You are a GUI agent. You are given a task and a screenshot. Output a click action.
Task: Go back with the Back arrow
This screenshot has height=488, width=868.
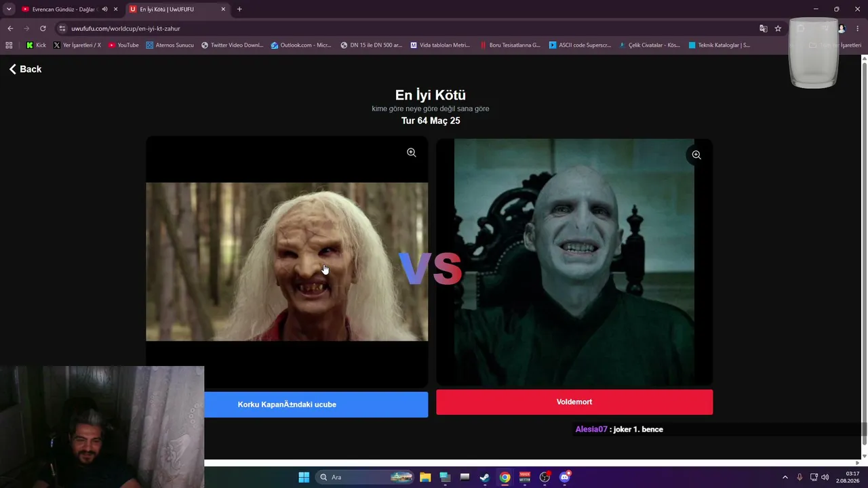pyautogui.click(x=25, y=69)
